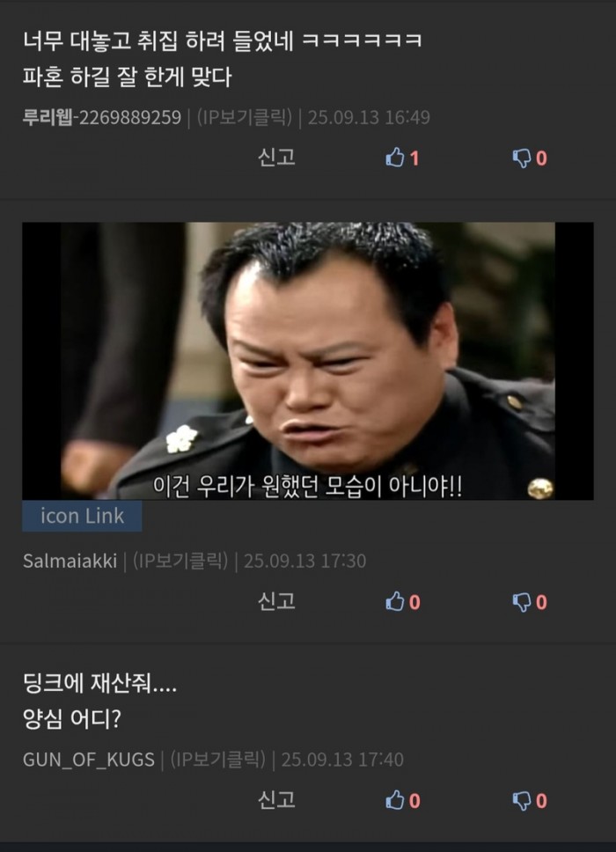Report GUN_OF_KUGS's comment using 신고
Screen dimensions: 616x852
276,800
